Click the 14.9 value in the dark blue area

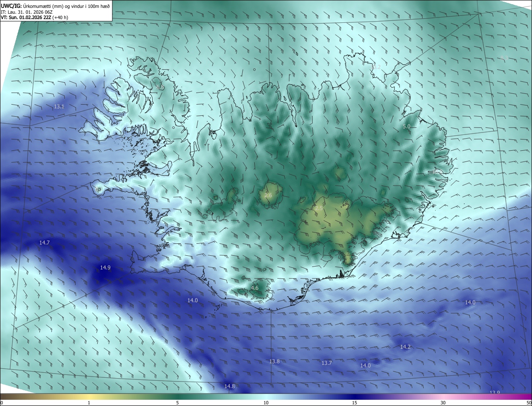tap(105, 268)
